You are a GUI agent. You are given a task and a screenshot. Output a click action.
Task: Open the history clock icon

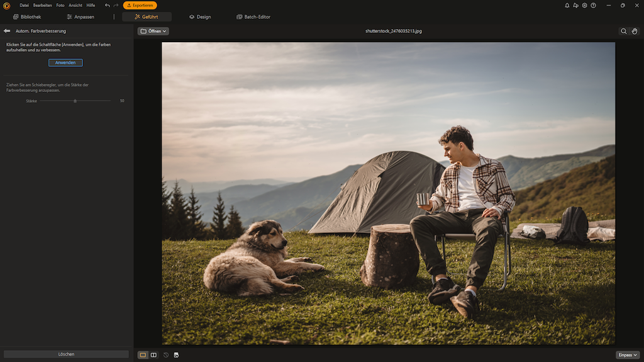166,355
